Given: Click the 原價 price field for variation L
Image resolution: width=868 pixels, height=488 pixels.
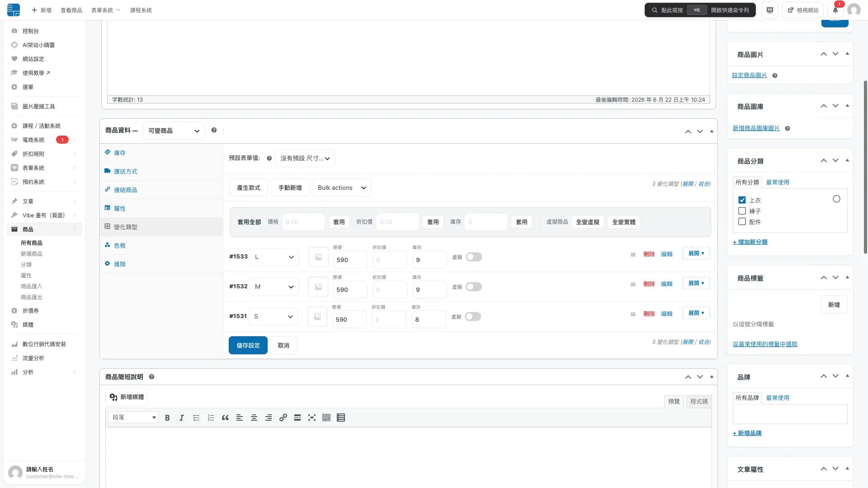Looking at the screenshot, I should pos(350,260).
